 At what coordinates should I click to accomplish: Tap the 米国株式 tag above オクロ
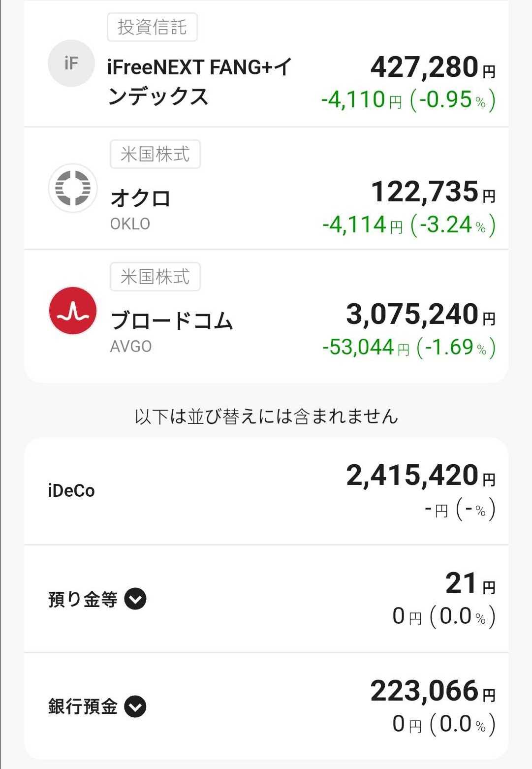point(155,154)
